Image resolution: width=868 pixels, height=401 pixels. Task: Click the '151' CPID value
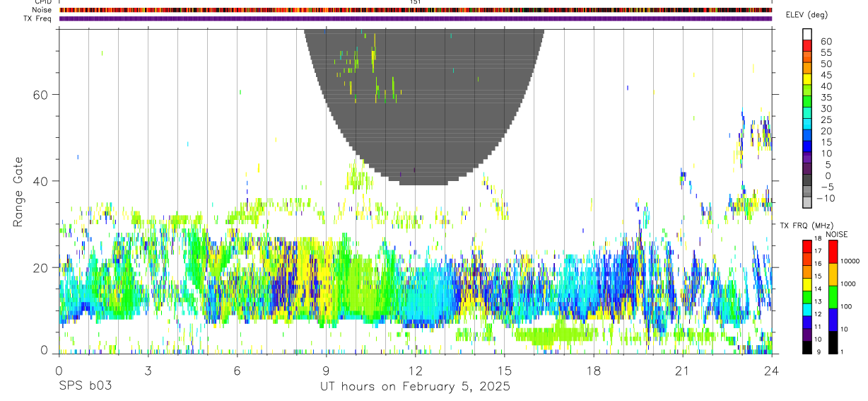click(x=416, y=2)
